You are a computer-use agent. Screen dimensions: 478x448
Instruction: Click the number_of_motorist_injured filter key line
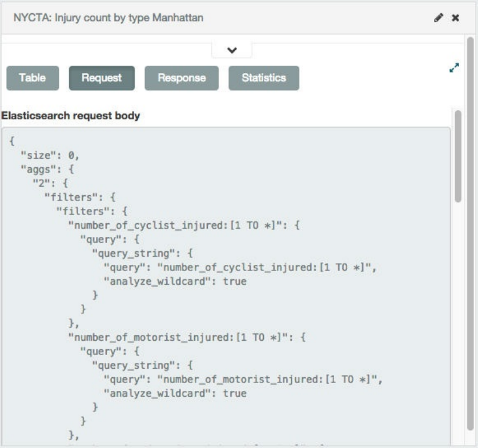click(188, 337)
